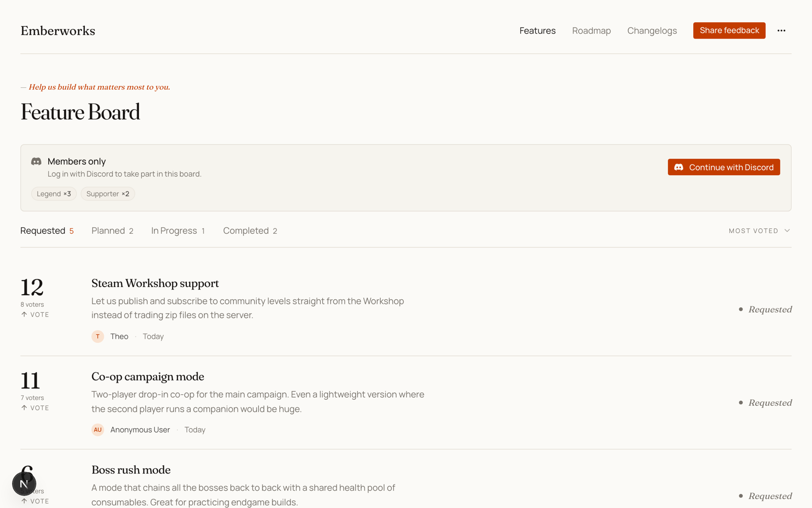812x508 pixels.
Task: Go to Emberworks home logo
Action: [x=58, y=30]
